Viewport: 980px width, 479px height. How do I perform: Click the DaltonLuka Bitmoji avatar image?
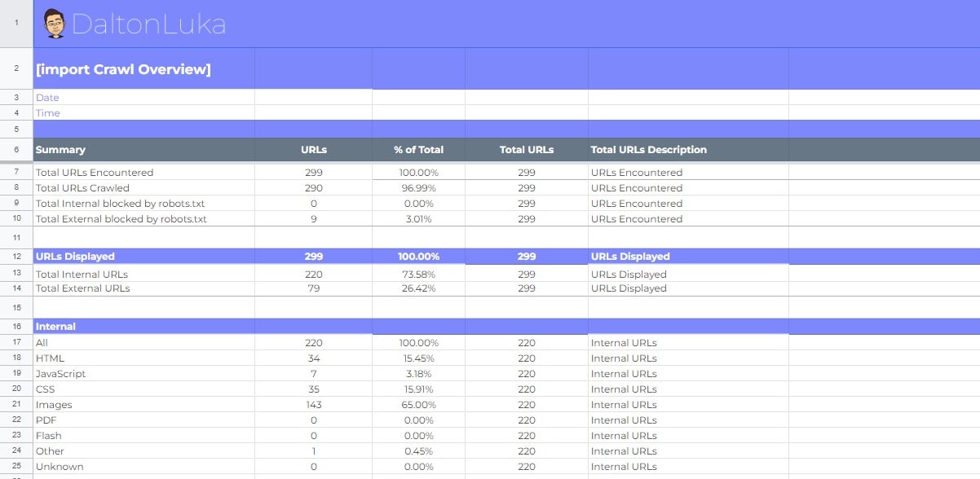57,25
